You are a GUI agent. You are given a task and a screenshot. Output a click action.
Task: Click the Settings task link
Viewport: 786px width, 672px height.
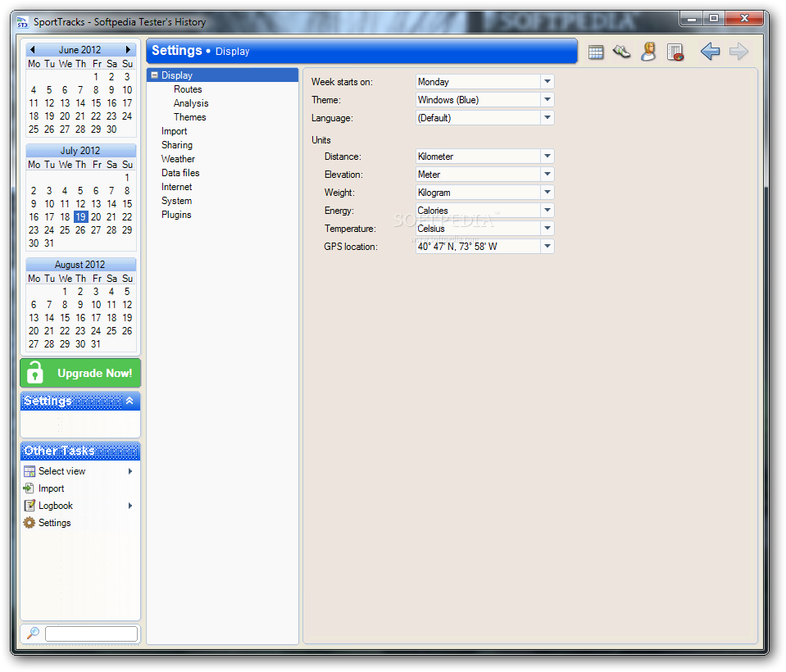click(55, 523)
